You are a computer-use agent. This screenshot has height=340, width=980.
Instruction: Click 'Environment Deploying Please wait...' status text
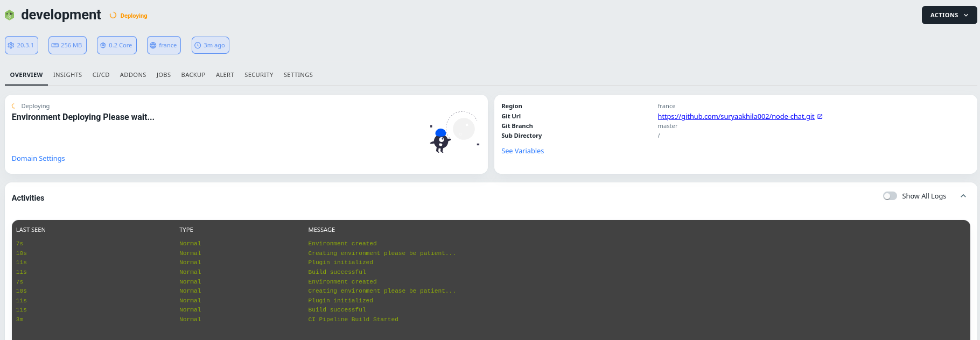click(x=83, y=117)
